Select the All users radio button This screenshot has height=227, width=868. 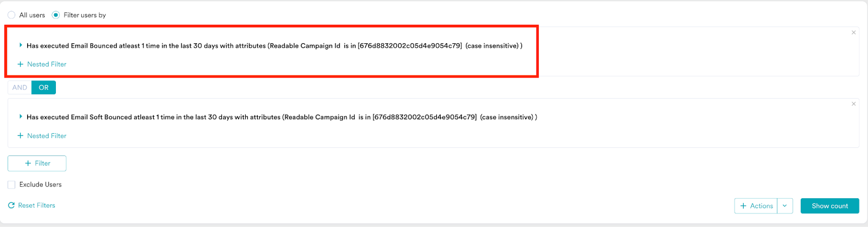(11, 15)
